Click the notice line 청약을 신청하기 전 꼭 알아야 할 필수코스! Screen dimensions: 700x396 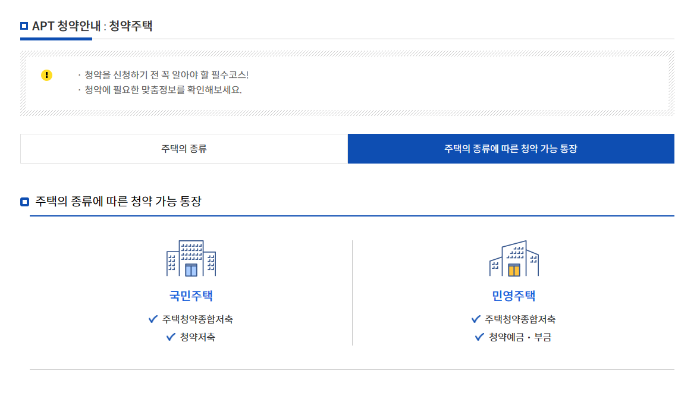[167, 75]
